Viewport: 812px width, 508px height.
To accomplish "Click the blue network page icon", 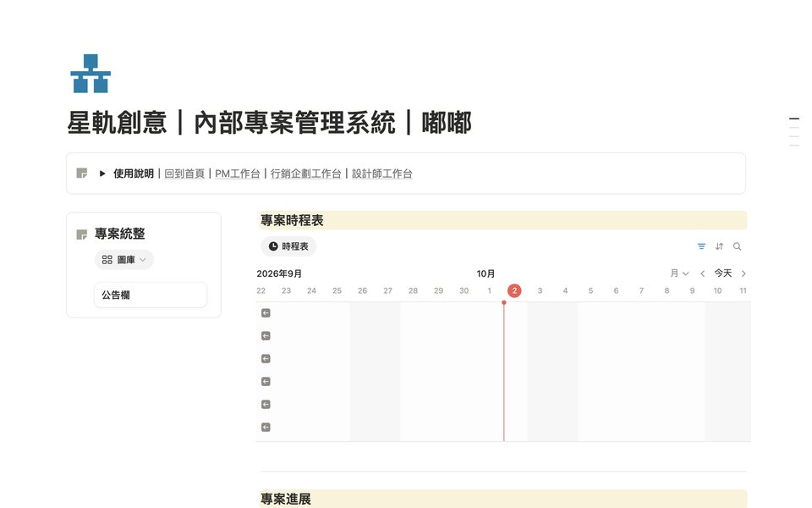I will pos(91,74).
